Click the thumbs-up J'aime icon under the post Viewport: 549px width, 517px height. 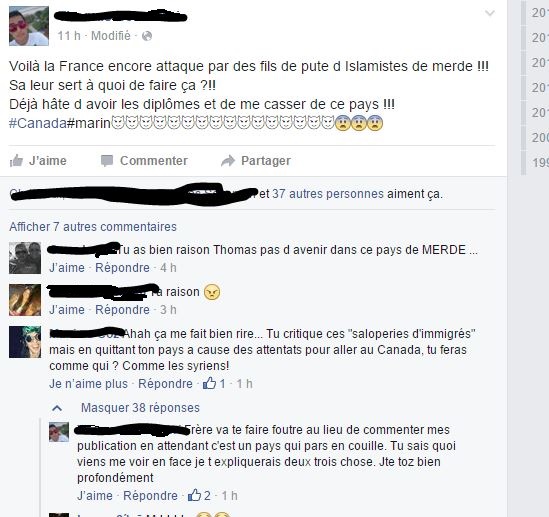pos(16,161)
